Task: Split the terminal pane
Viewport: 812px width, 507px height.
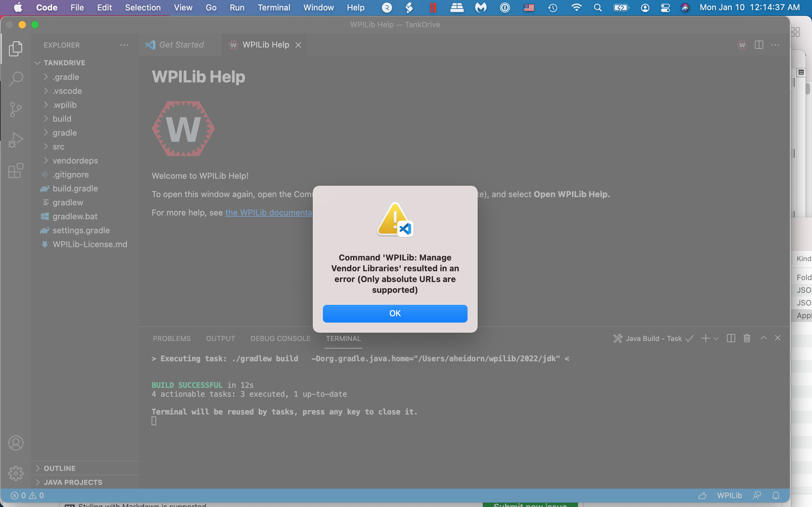Action: [x=731, y=338]
